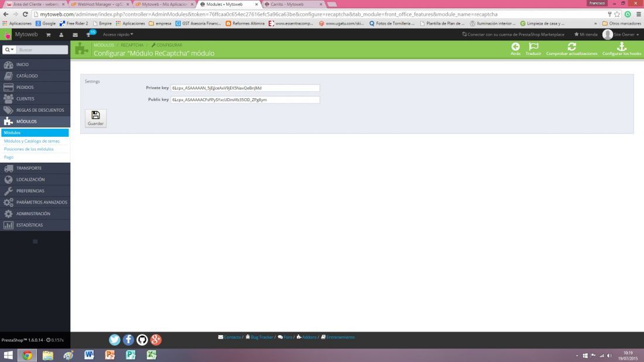Open Word from the taskbar

(89, 355)
